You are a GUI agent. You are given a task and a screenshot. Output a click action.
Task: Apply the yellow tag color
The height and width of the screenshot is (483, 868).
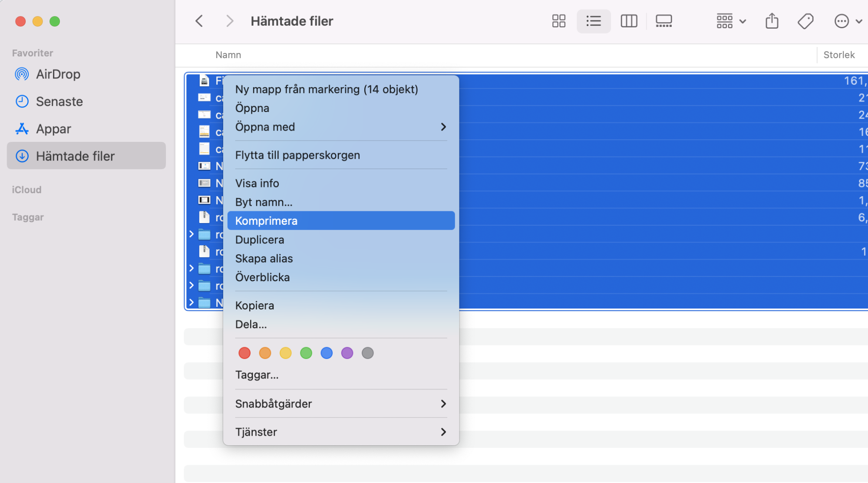(x=285, y=353)
